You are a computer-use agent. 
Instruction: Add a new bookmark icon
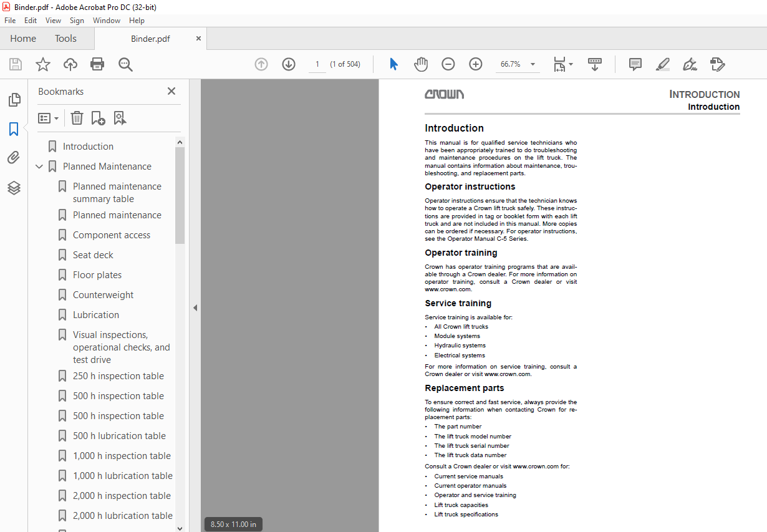pyautogui.click(x=98, y=118)
